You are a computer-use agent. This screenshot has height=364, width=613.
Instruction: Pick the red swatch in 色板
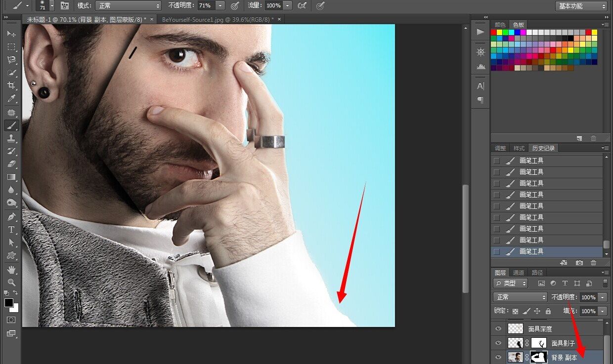[493, 33]
